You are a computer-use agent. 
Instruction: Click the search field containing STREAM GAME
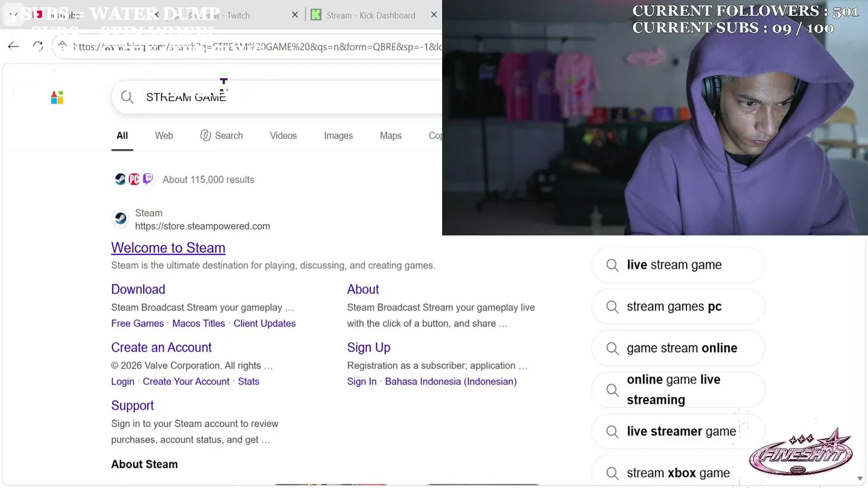point(277,97)
